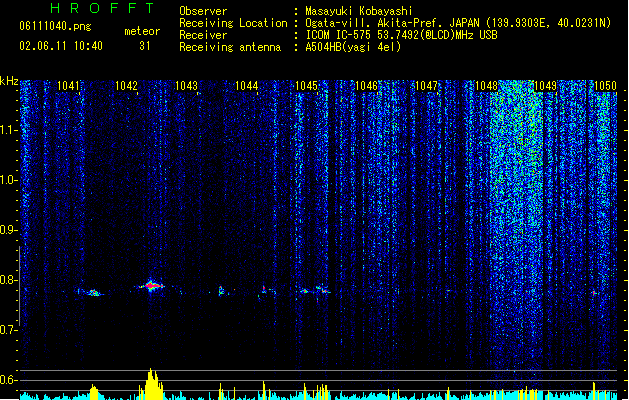Click time marker 1046

click(366, 86)
